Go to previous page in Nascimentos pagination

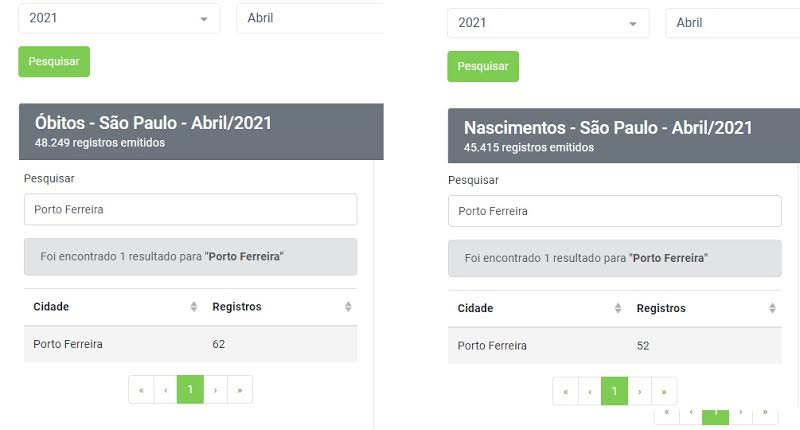pyautogui.click(x=590, y=391)
